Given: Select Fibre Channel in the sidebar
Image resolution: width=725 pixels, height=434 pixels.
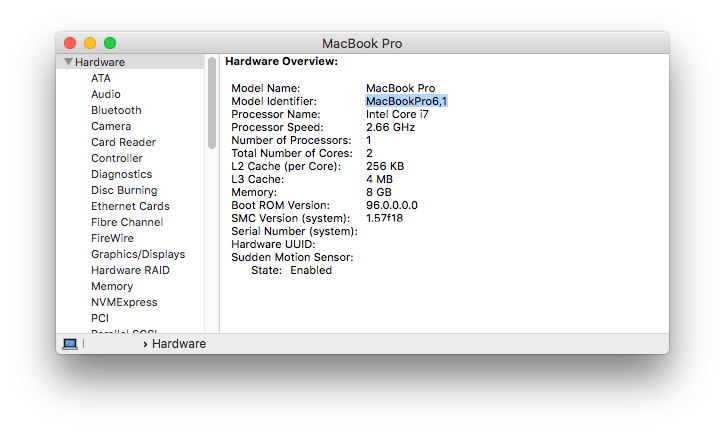Looking at the screenshot, I should 127,222.
